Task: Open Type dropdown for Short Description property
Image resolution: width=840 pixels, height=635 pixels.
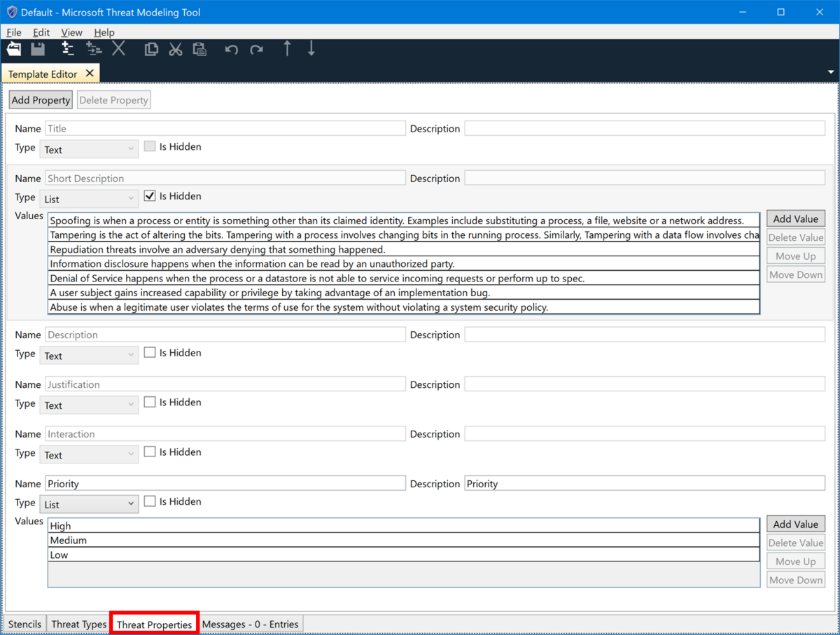Action: [x=89, y=199]
